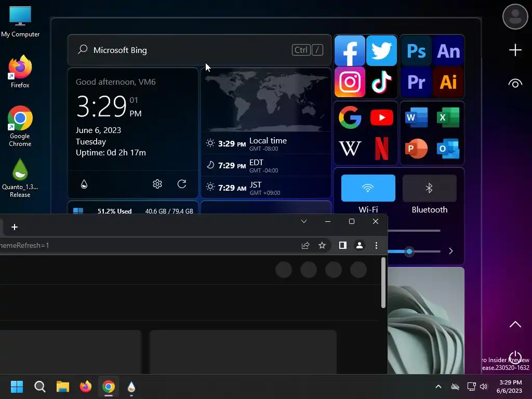The height and width of the screenshot is (399, 532).
Task: Open Chrome's side panel icon
Action: (x=343, y=245)
